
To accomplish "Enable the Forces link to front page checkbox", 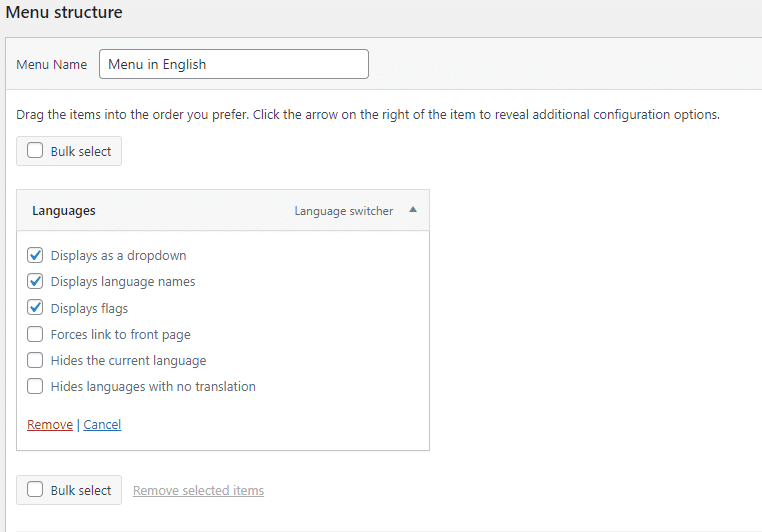I will click(x=35, y=334).
